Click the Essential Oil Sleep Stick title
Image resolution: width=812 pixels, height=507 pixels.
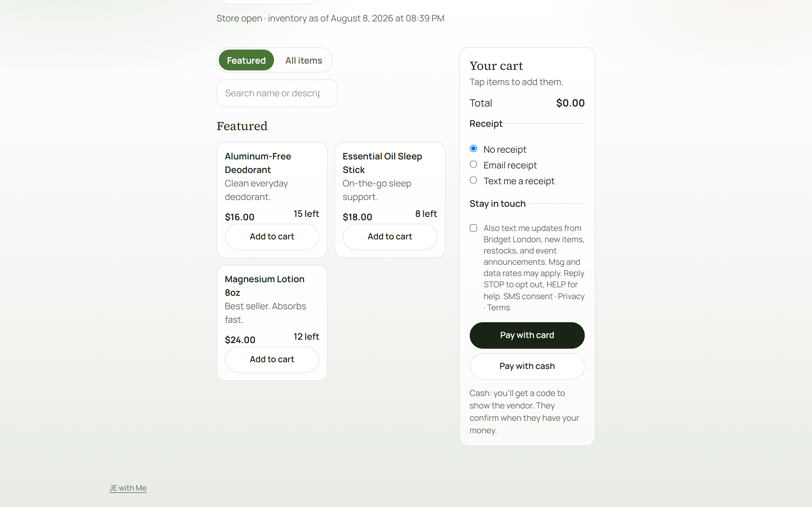click(382, 163)
